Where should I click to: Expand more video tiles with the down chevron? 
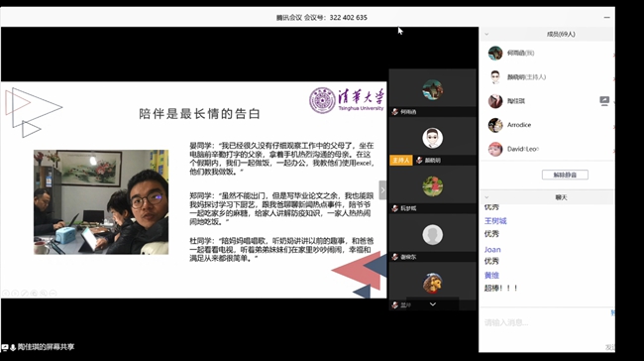tap(433, 304)
